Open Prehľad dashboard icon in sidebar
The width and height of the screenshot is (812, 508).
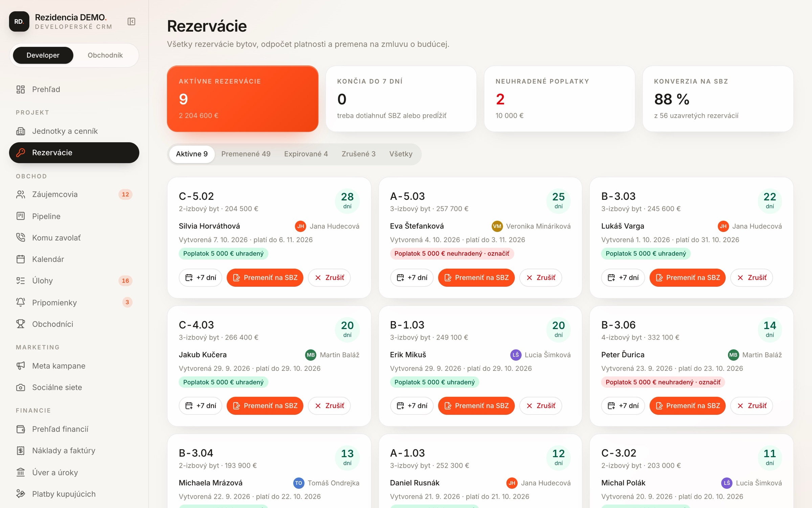pos(21,89)
